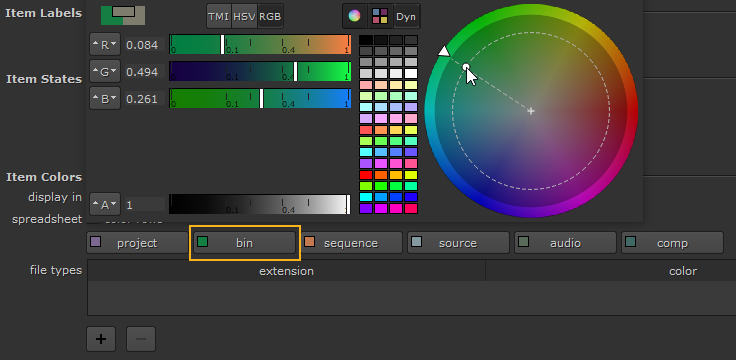Click the B value input field
The width and height of the screenshot is (736, 361).
(x=145, y=99)
